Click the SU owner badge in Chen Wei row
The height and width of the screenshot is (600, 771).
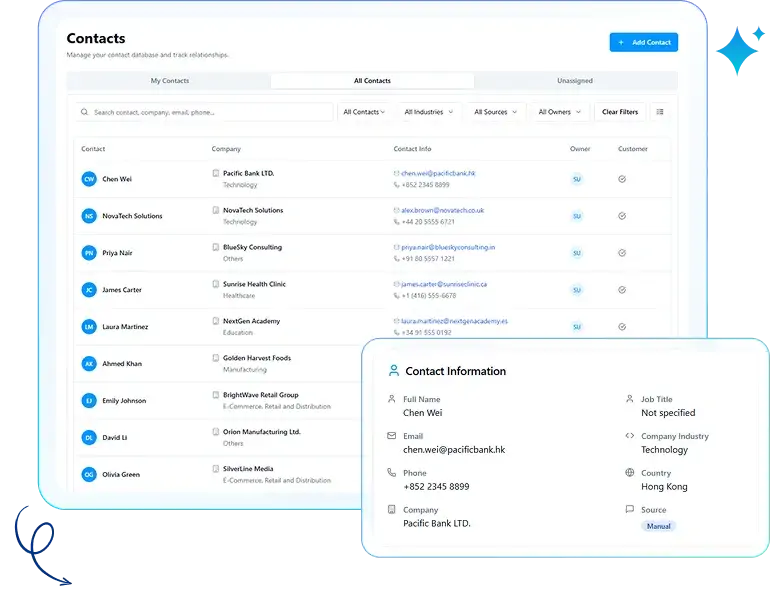point(576,179)
